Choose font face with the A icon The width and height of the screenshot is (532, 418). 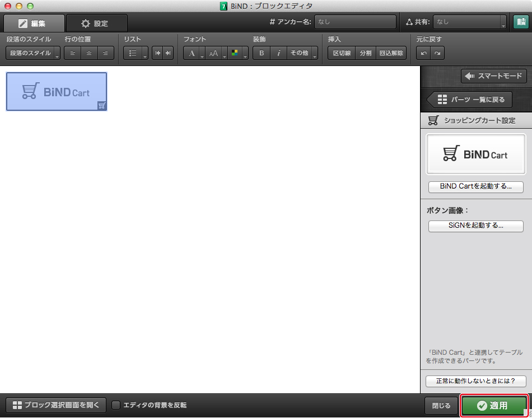[192, 53]
